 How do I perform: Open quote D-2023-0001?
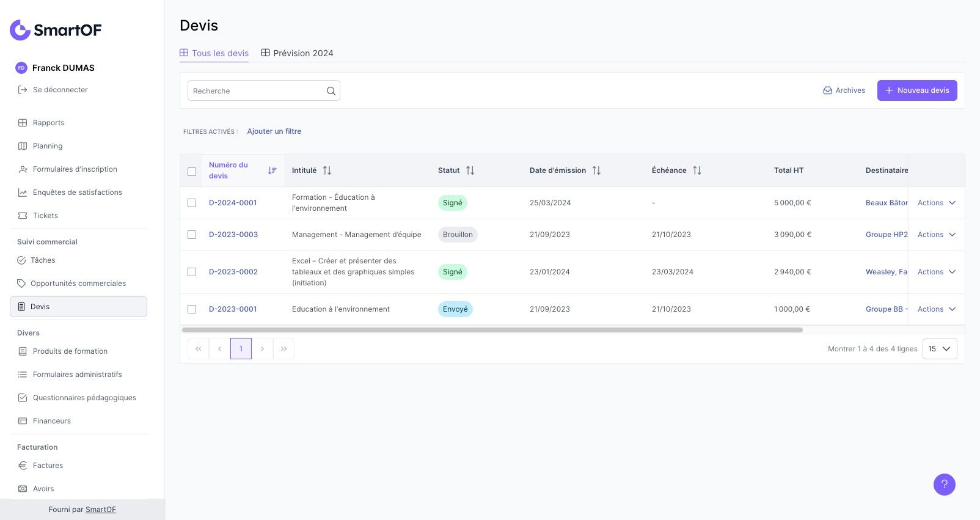[x=233, y=309]
